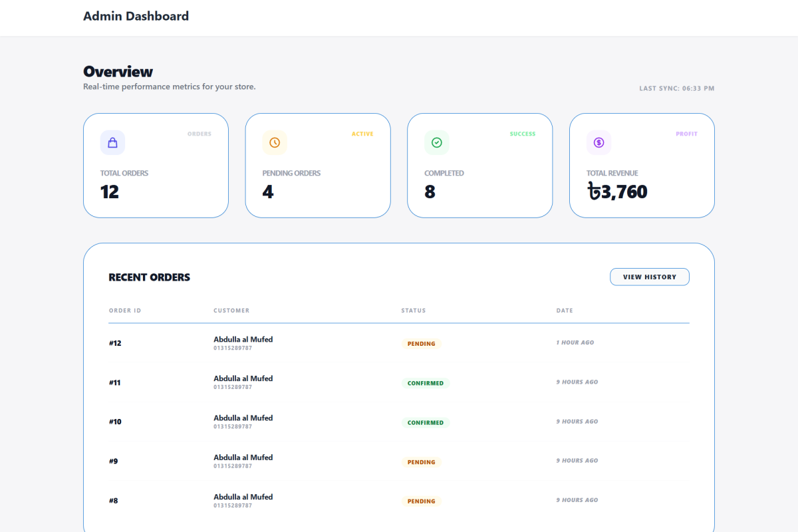
Task: Click the shopping bag icon on Total Orders card
Action: (112, 142)
